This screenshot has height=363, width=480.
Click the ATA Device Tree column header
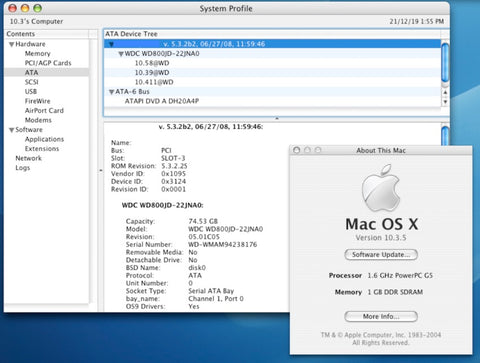coord(272,34)
